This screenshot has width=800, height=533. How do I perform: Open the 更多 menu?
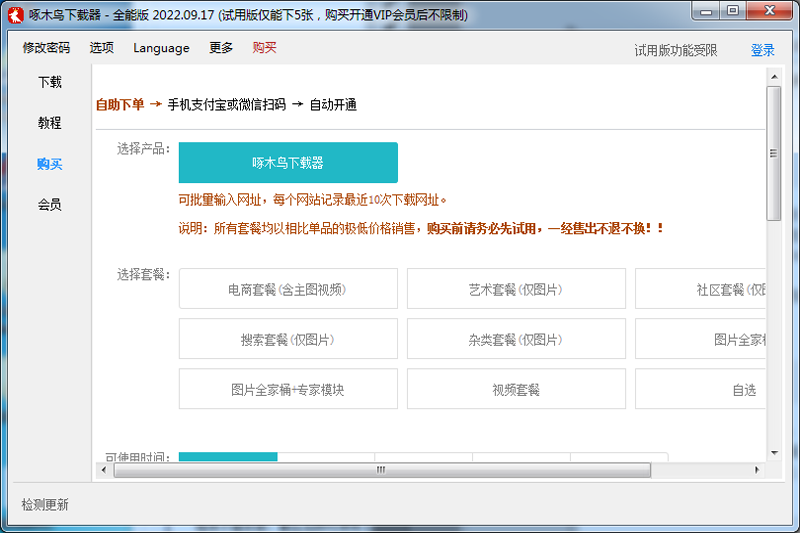click(221, 48)
